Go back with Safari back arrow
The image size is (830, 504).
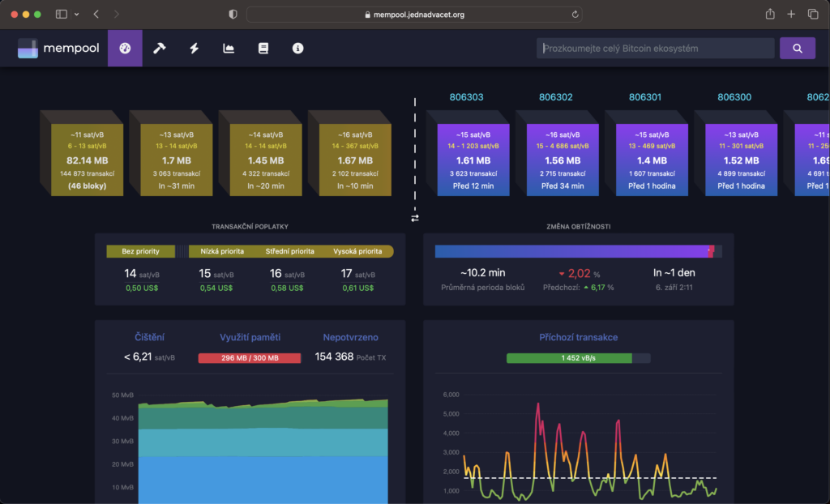click(x=96, y=15)
